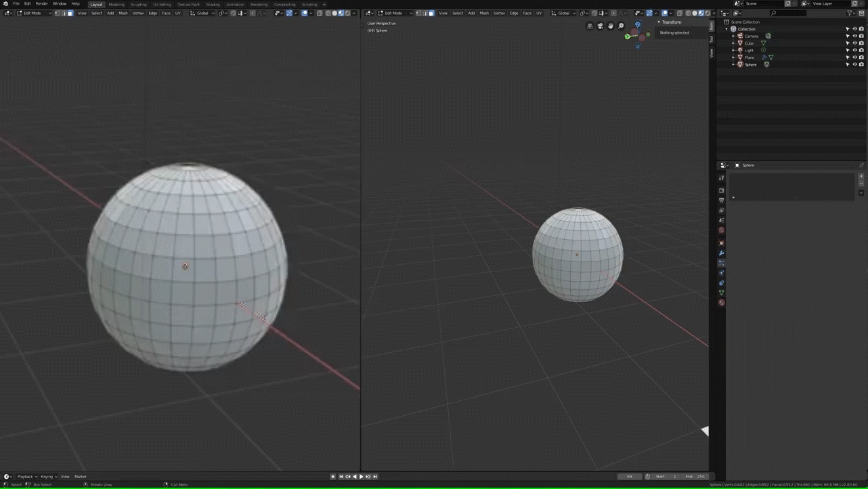Open the View Layer properties tab icon
The width and height of the screenshot is (868, 489).
721,211
